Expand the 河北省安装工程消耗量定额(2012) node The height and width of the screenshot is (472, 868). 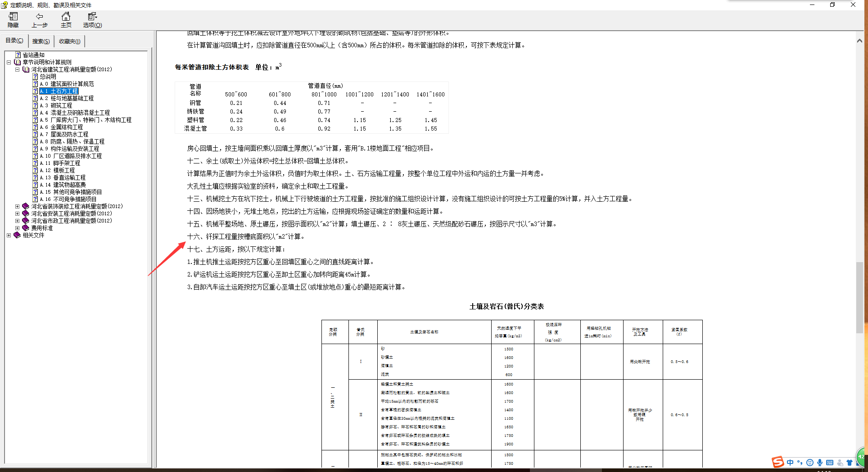pyautogui.click(x=17, y=213)
